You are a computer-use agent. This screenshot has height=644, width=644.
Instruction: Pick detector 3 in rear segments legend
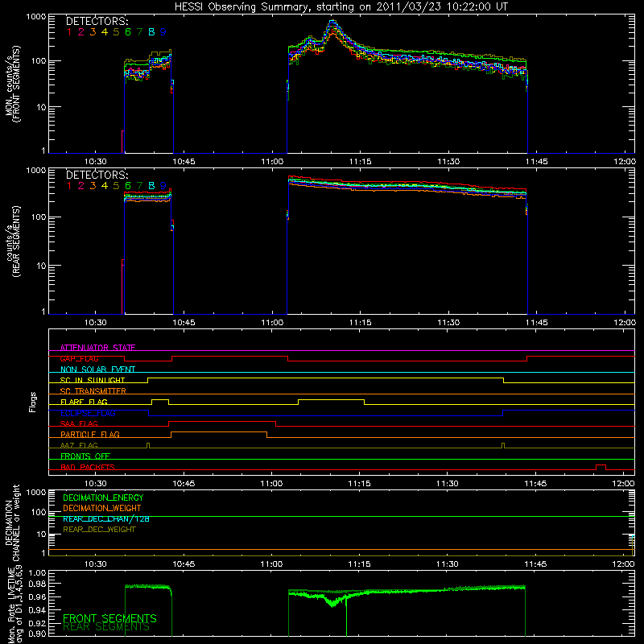[x=93, y=186]
